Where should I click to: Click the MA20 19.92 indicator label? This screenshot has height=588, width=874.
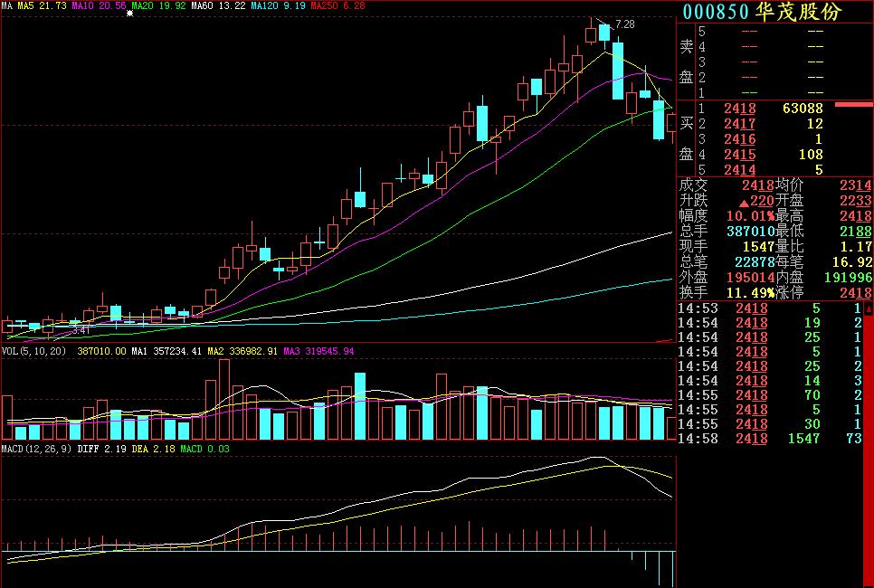pos(158,5)
